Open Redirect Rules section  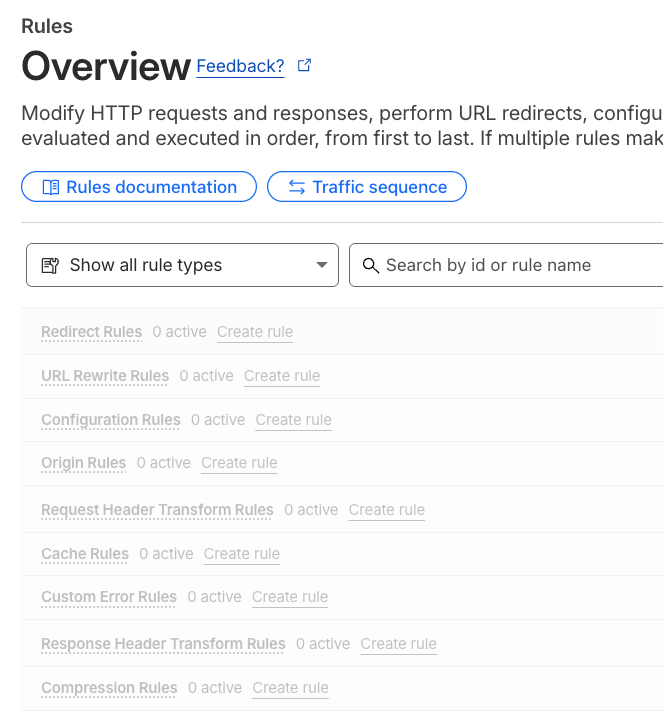click(x=92, y=332)
